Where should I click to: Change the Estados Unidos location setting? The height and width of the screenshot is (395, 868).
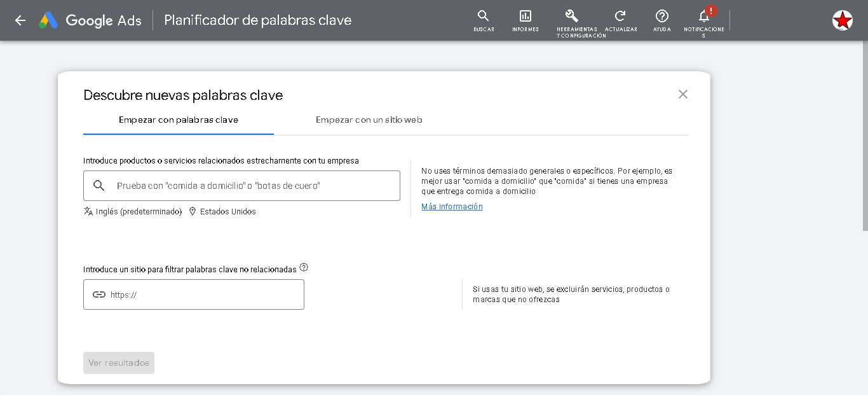click(222, 212)
